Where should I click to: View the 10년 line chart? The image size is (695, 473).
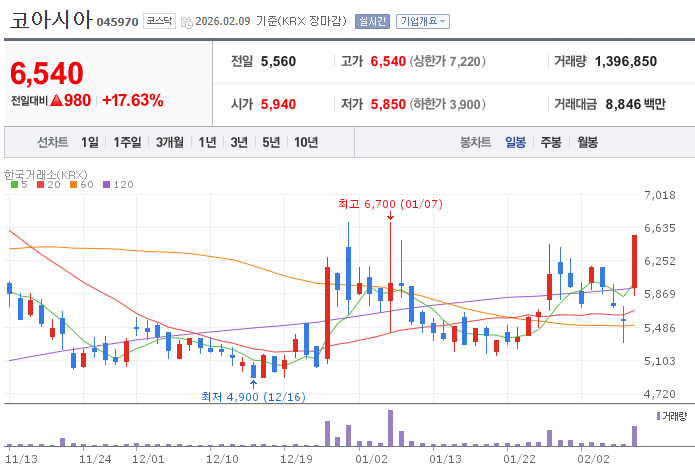(x=306, y=142)
